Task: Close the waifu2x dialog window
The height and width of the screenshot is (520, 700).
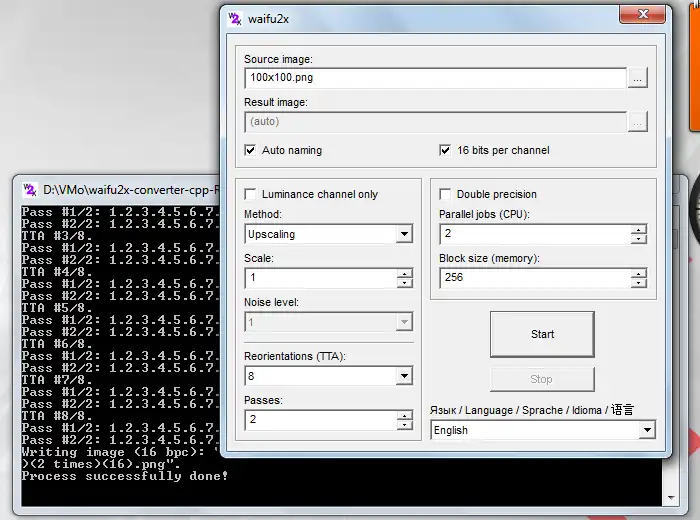Action: [642, 15]
